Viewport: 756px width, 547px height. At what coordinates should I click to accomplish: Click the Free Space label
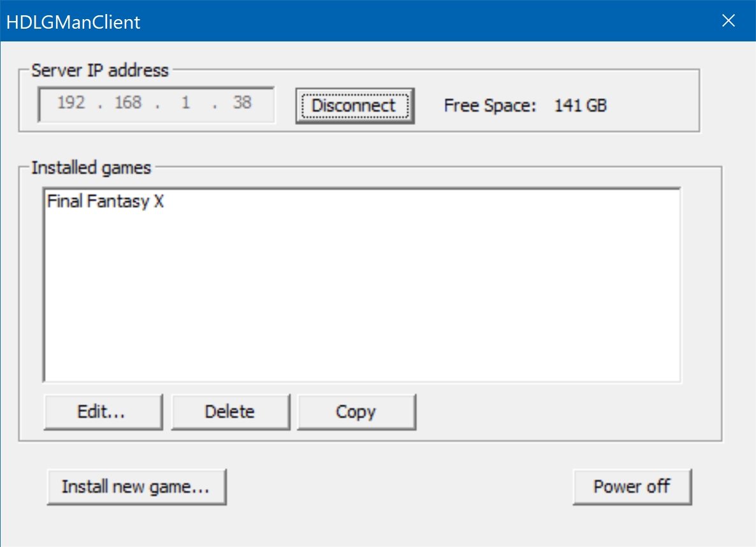click(490, 106)
